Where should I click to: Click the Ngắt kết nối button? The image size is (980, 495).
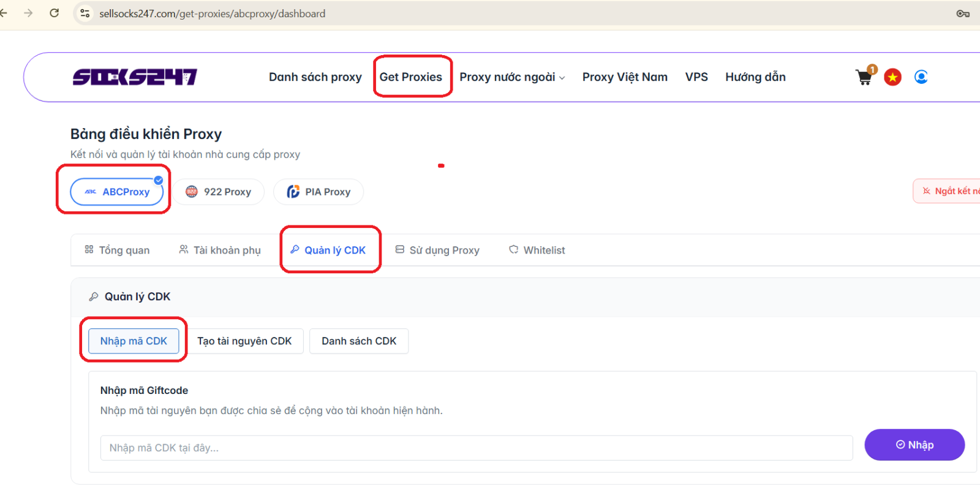[x=951, y=191]
